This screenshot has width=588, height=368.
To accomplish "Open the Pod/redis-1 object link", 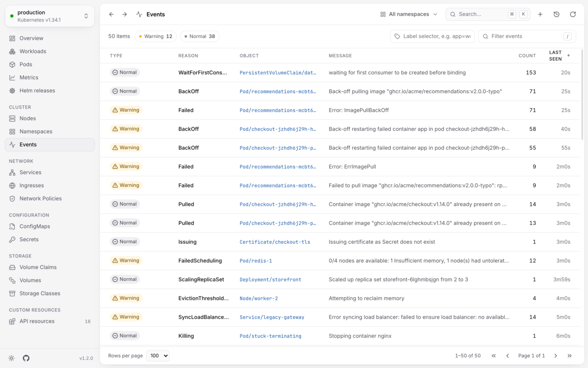I will 256,261.
